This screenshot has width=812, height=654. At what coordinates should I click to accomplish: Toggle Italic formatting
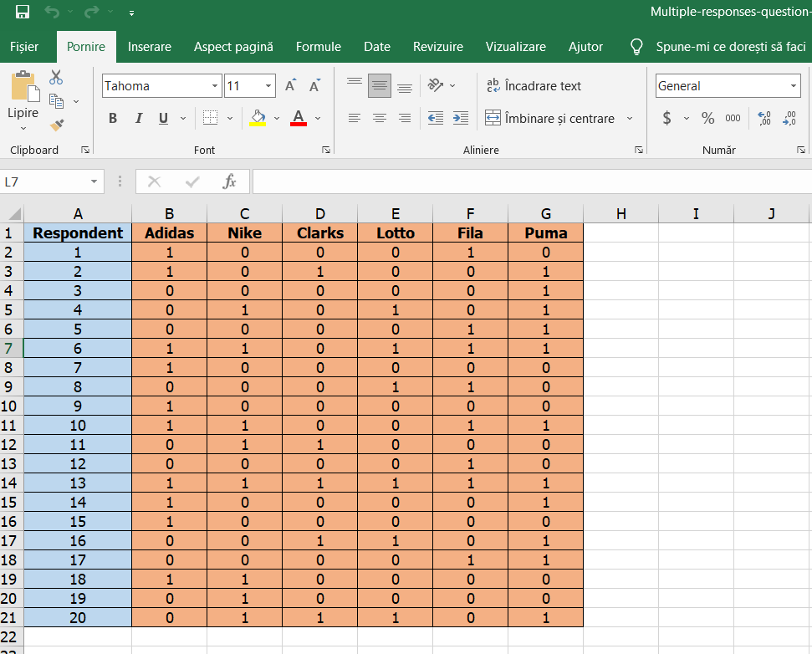(x=138, y=119)
